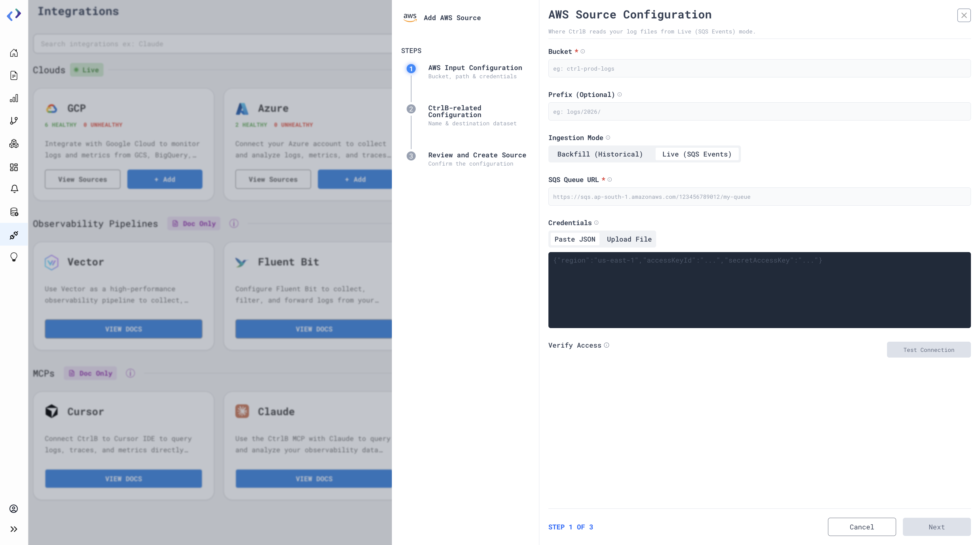Click + Add on the GCP card
Screen dimensions: 980x545
tap(165, 179)
